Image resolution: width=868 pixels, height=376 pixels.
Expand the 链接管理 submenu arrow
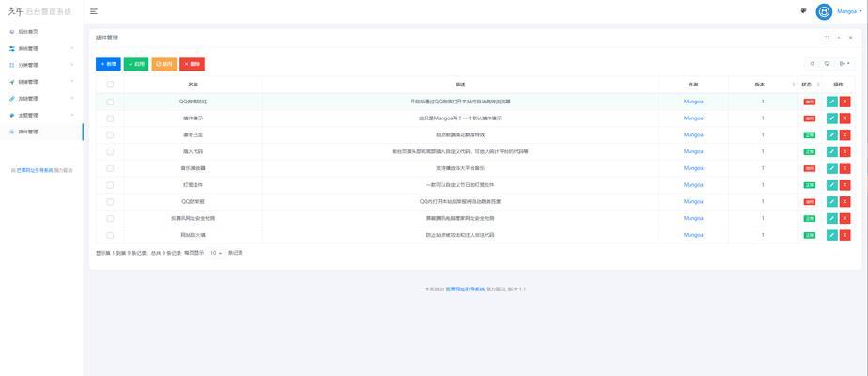point(72,82)
